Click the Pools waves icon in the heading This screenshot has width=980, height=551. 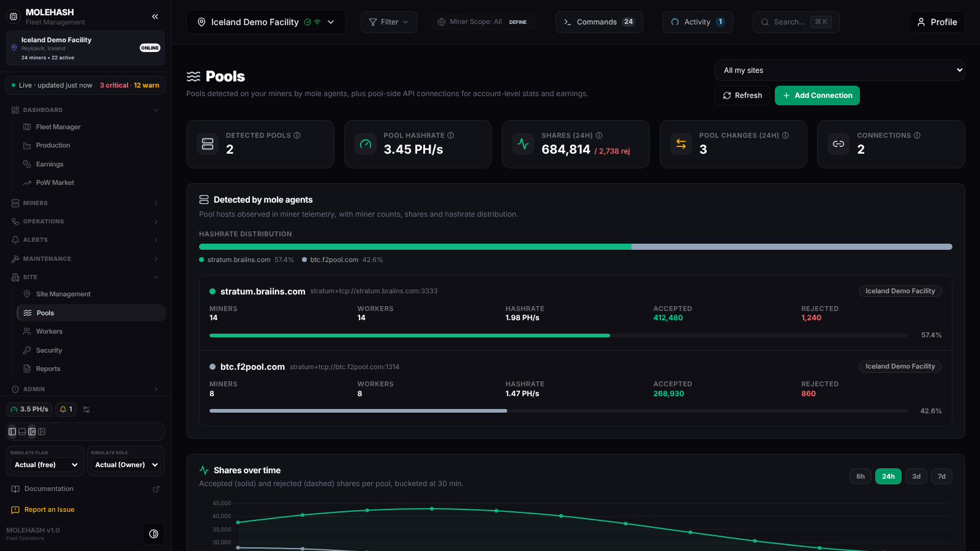pos(194,77)
